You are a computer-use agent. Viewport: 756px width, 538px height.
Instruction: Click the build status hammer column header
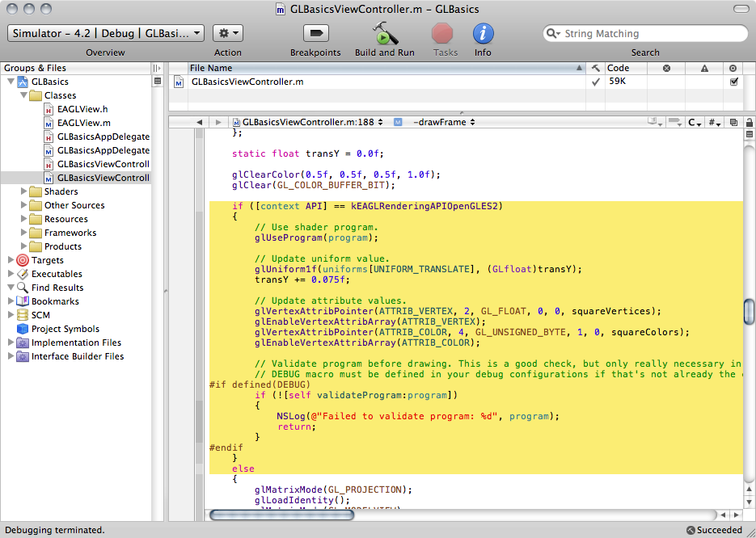[595, 68]
